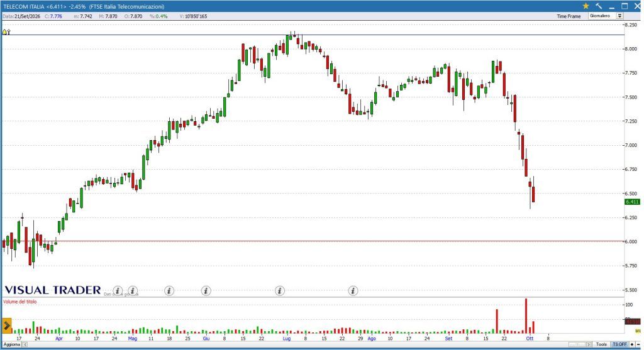Click the close value 'C: 7.776'
Screen dimensions: 644x350
53,16
